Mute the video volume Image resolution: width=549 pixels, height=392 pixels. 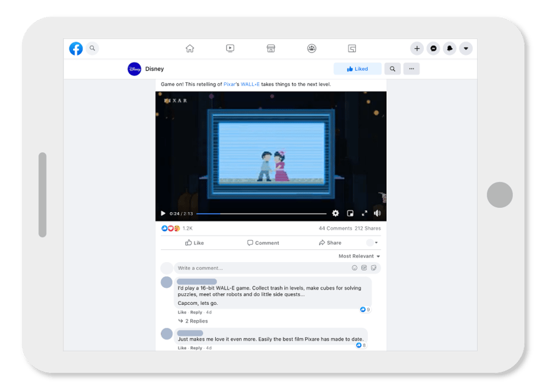[x=378, y=213]
